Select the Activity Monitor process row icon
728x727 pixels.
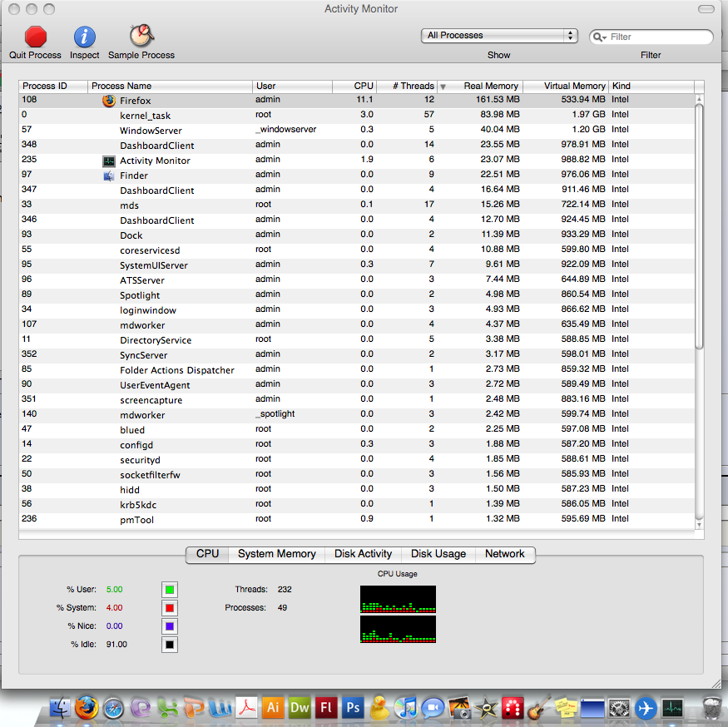tap(109, 161)
